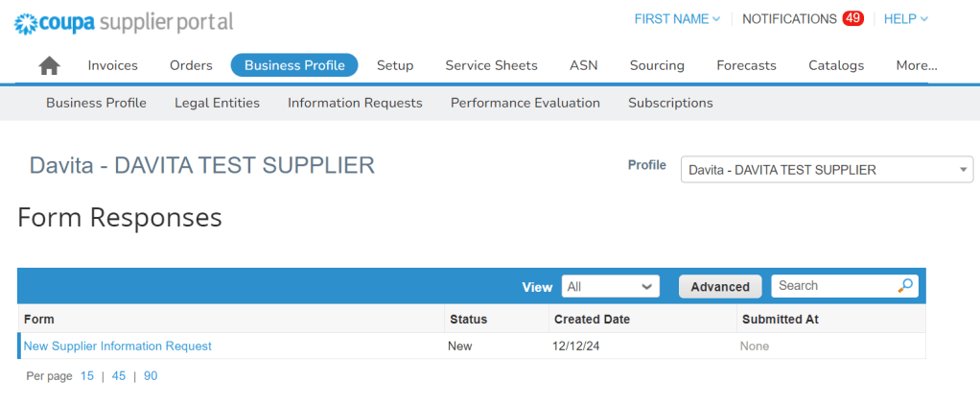The width and height of the screenshot is (980, 406).
Task: Sort by the Submitted At column header
Action: click(x=780, y=319)
